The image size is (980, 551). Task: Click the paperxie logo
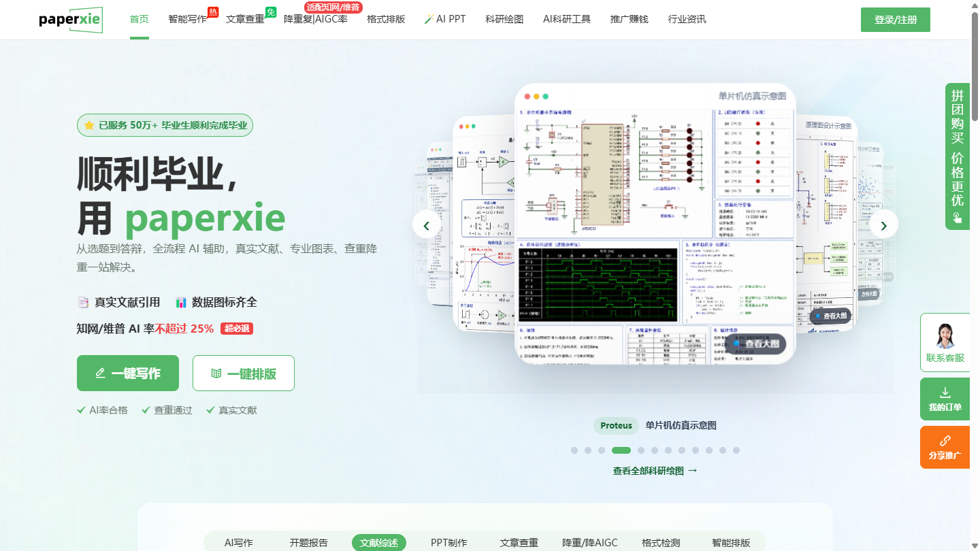click(x=71, y=20)
